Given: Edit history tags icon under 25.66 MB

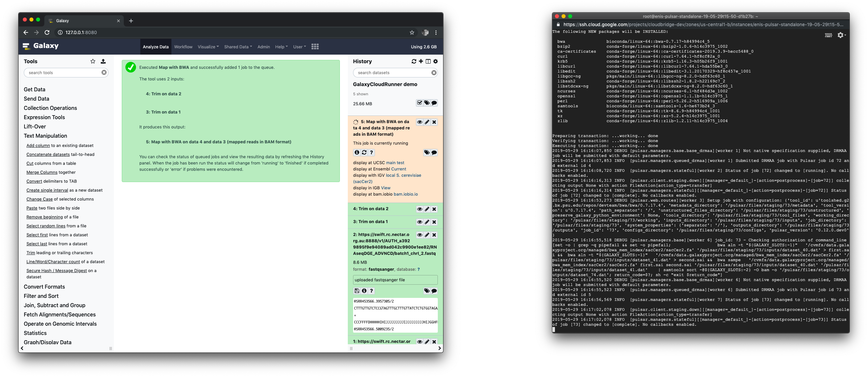Looking at the screenshot, I should (x=427, y=103).
